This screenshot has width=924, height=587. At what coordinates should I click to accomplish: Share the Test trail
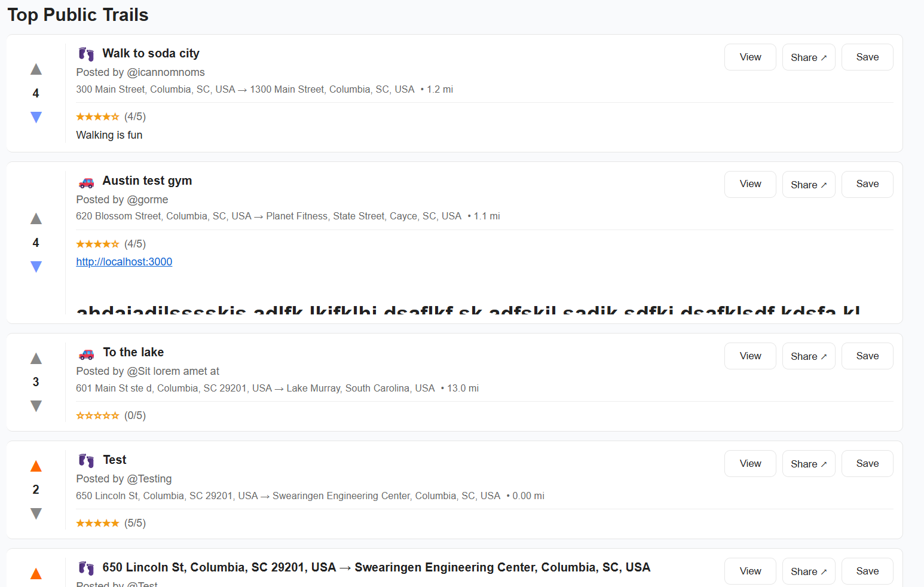(x=809, y=463)
